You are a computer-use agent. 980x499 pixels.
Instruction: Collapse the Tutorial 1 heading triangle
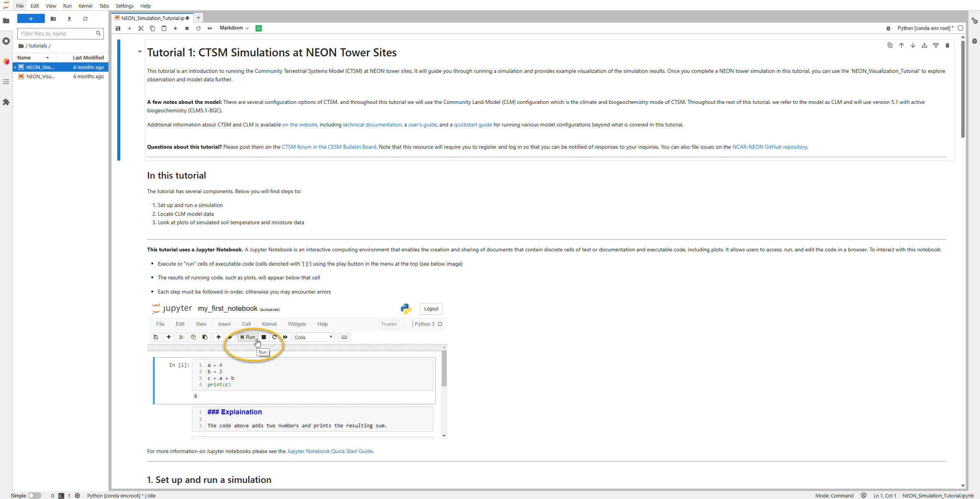pos(139,52)
